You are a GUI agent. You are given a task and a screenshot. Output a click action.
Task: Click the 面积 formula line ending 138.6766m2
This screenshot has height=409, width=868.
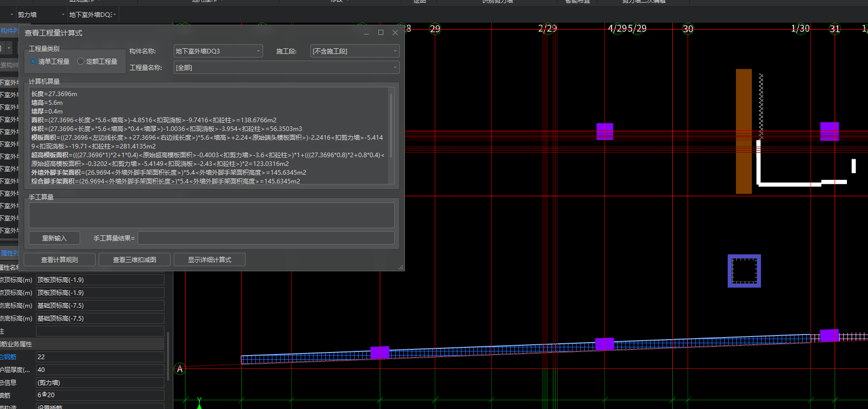tap(154, 120)
